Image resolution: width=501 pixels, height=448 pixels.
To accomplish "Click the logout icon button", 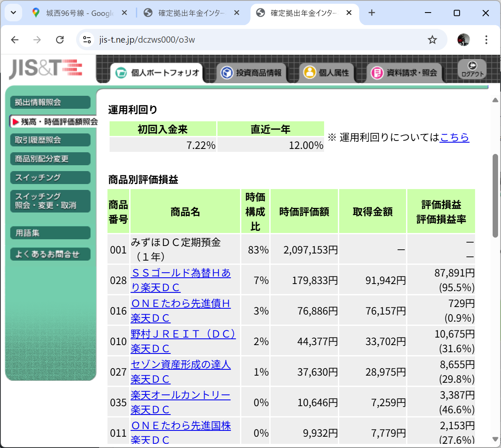I will pyautogui.click(x=472, y=69).
